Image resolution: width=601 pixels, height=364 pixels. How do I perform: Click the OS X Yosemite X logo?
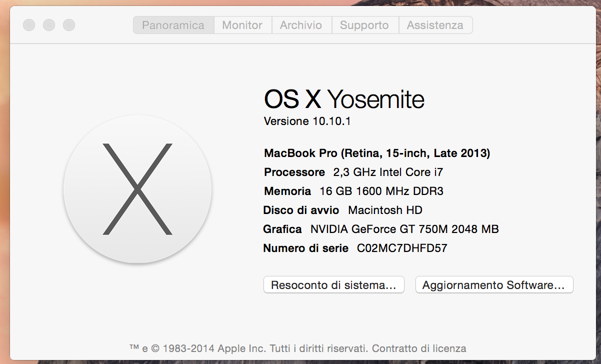[137, 189]
